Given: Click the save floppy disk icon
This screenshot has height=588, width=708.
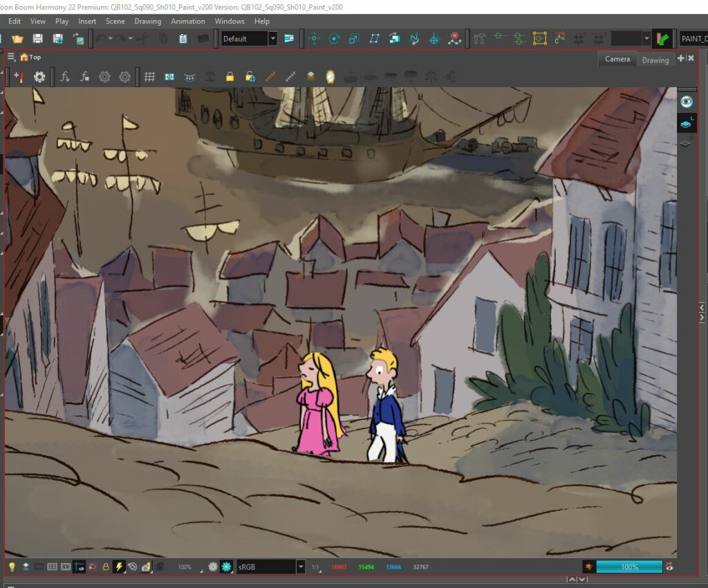Looking at the screenshot, I should click(38, 39).
